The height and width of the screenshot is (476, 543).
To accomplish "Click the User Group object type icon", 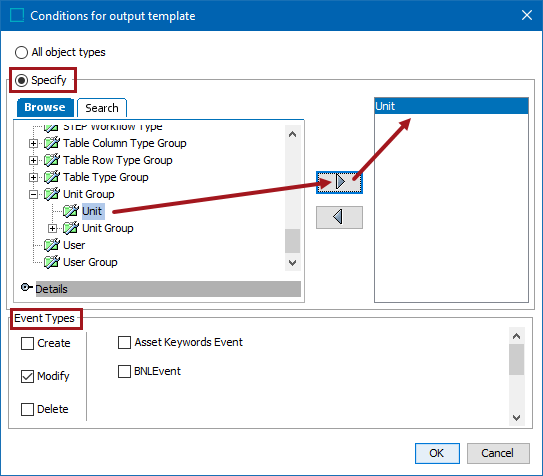I will pyautogui.click(x=52, y=262).
